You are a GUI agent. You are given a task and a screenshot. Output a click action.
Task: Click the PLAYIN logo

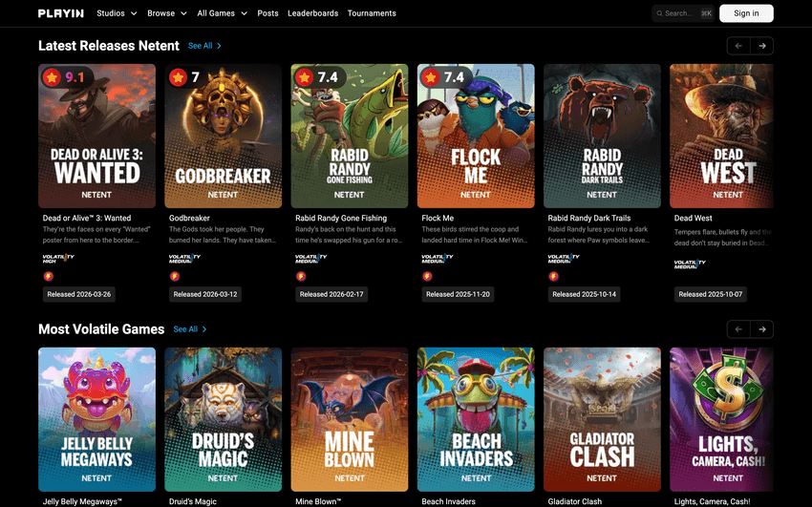point(60,13)
